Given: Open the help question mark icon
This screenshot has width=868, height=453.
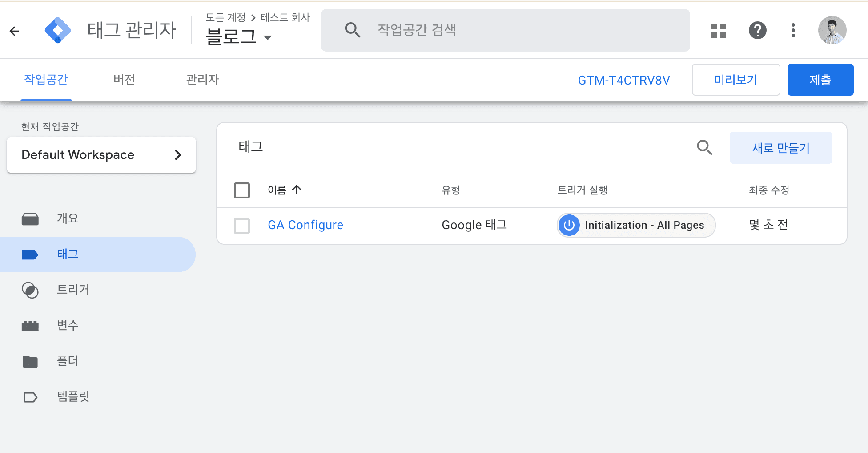Looking at the screenshot, I should [x=758, y=30].
